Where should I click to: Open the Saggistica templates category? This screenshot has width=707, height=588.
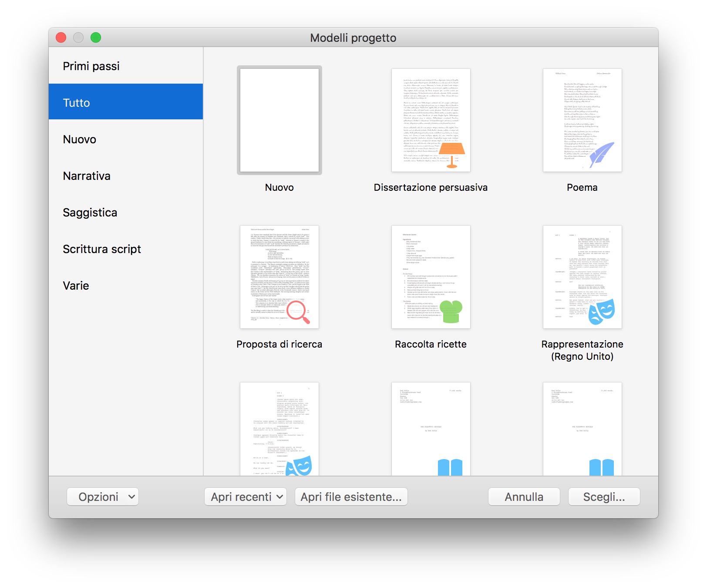[126, 212]
